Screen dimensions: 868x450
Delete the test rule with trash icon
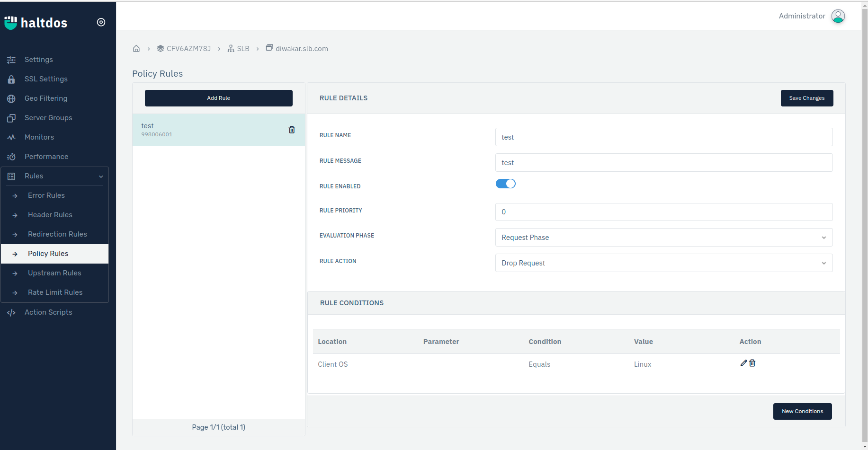[x=292, y=130]
